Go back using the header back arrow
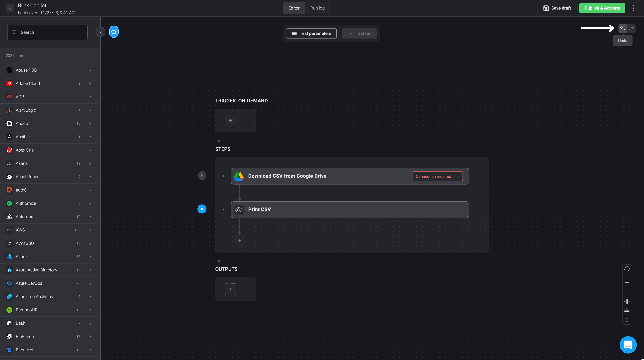Image resolution: width=644 pixels, height=360 pixels. (x=10, y=8)
